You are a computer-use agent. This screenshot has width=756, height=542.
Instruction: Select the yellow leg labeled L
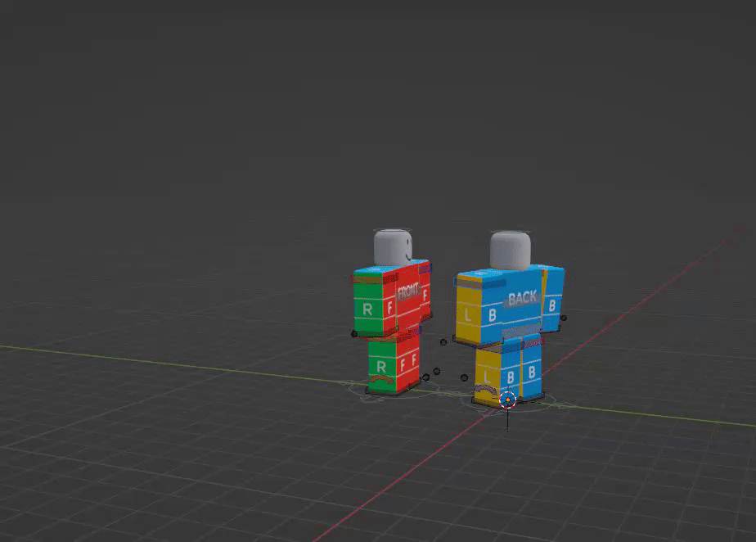[x=489, y=374]
